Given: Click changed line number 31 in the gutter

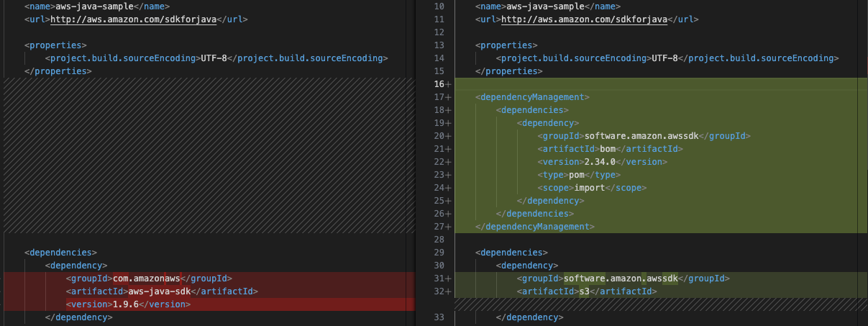Looking at the screenshot, I should point(439,279).
